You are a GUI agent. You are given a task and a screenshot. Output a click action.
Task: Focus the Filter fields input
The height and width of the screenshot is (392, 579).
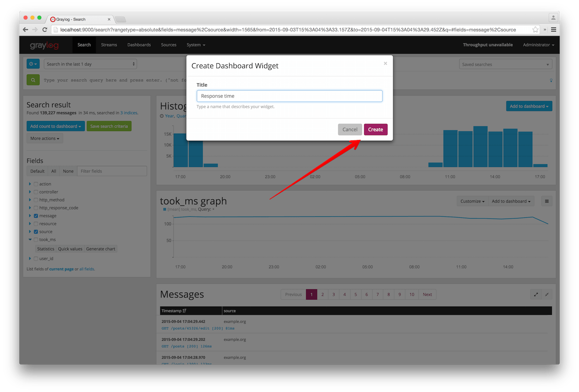coord(112,171)
